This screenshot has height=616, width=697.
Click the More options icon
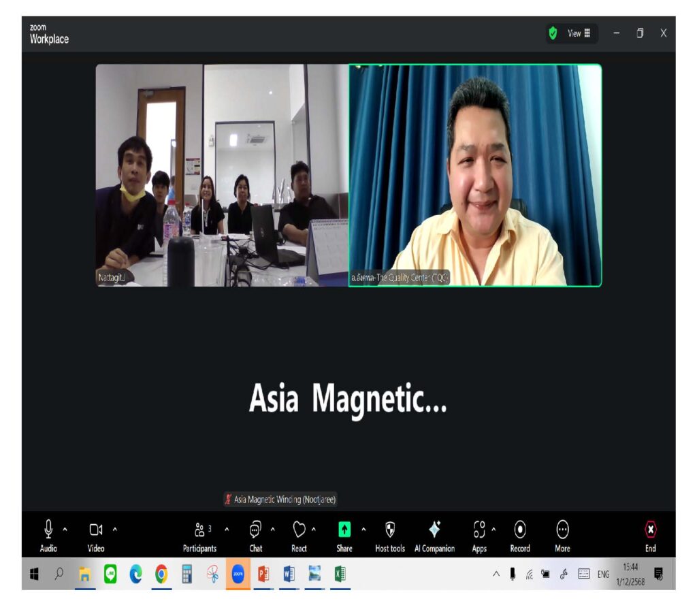[x=562, y=534]
